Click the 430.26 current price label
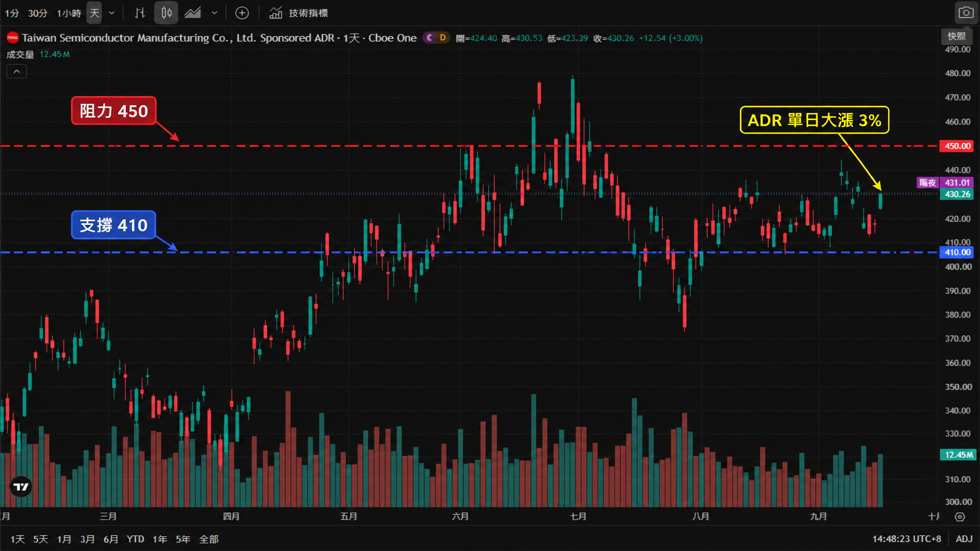 click(957, 194)
